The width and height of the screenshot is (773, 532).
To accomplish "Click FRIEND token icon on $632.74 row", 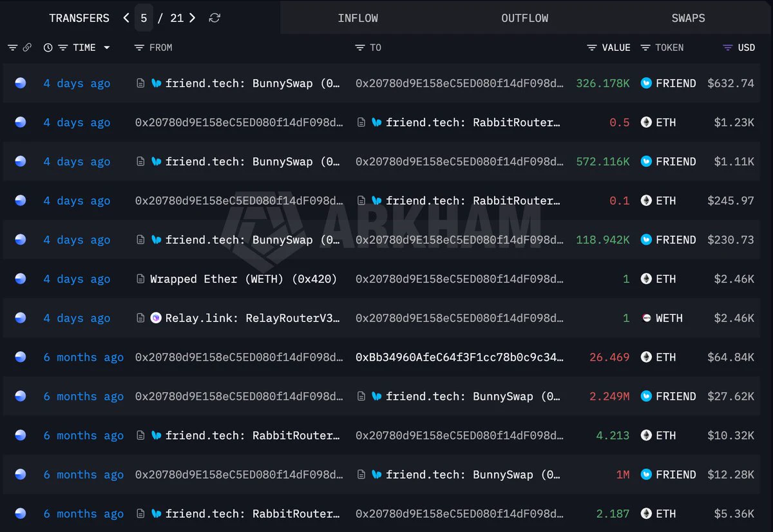I will [646, 83].
